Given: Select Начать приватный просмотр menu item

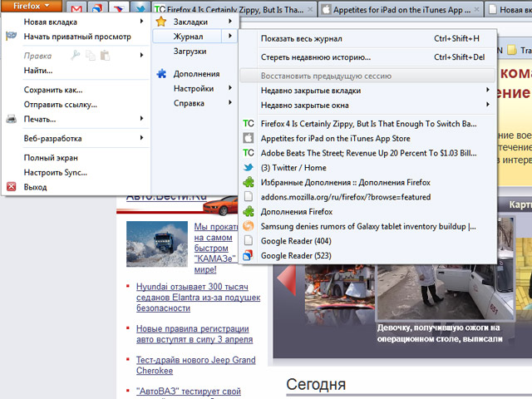Looking at the screenshot, I should coord(76,37).
